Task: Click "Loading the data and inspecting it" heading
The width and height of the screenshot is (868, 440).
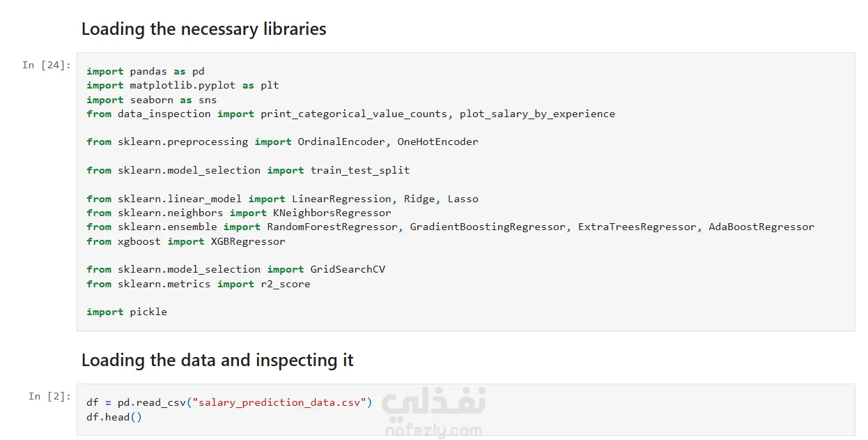Action: click(217, 361)
